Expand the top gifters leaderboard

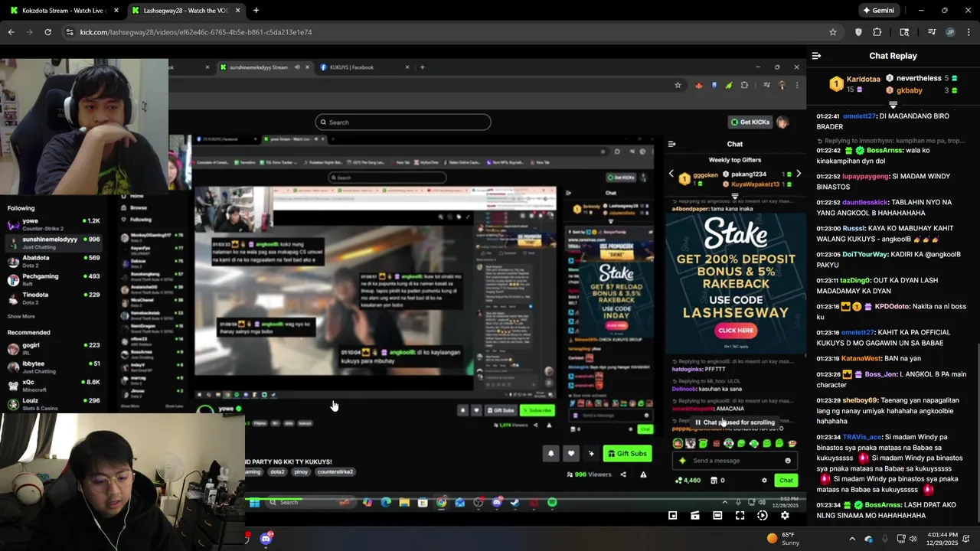[x=893, y=104]
